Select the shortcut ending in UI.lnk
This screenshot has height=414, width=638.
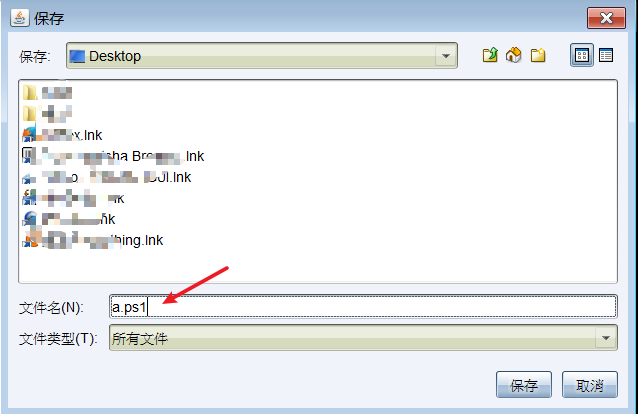click(x=107, y=177)
